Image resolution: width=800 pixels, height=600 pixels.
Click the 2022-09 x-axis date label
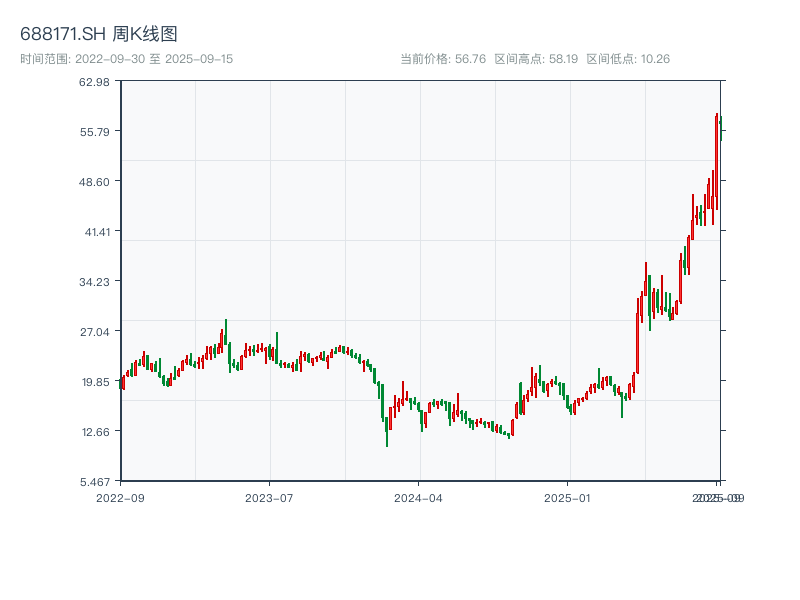(120, 497)
